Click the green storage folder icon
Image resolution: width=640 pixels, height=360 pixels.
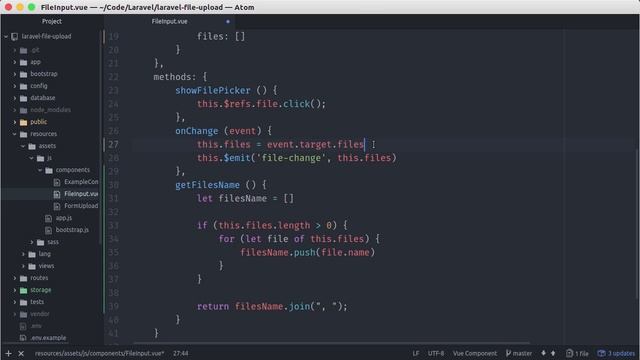click(x=24, y=290)
